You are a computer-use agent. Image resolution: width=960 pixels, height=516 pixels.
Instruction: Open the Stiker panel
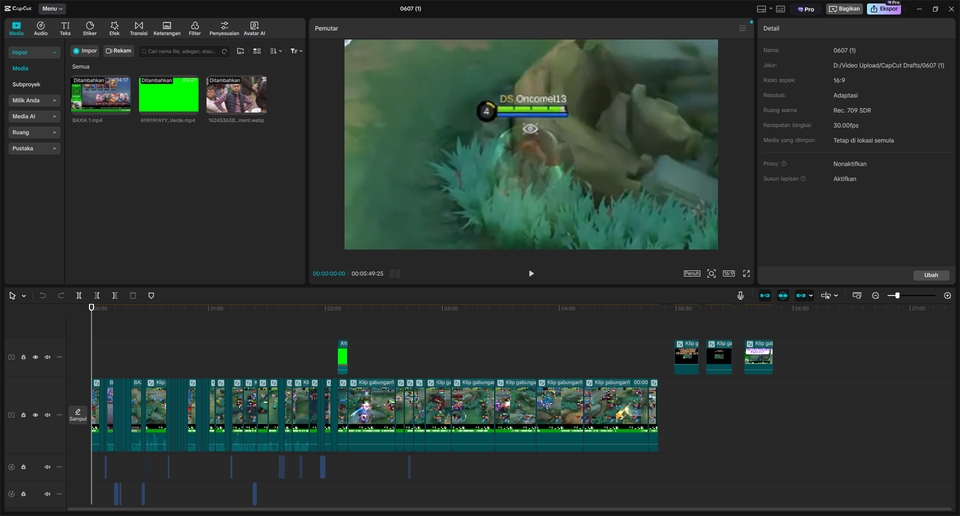(90, 28)
